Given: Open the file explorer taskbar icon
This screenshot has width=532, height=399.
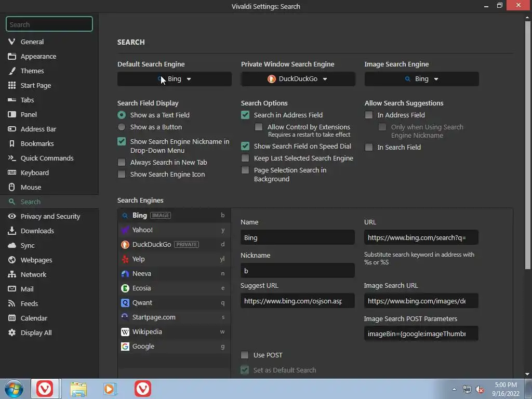Looking at the screenshot, I should [x=79, y=389].
